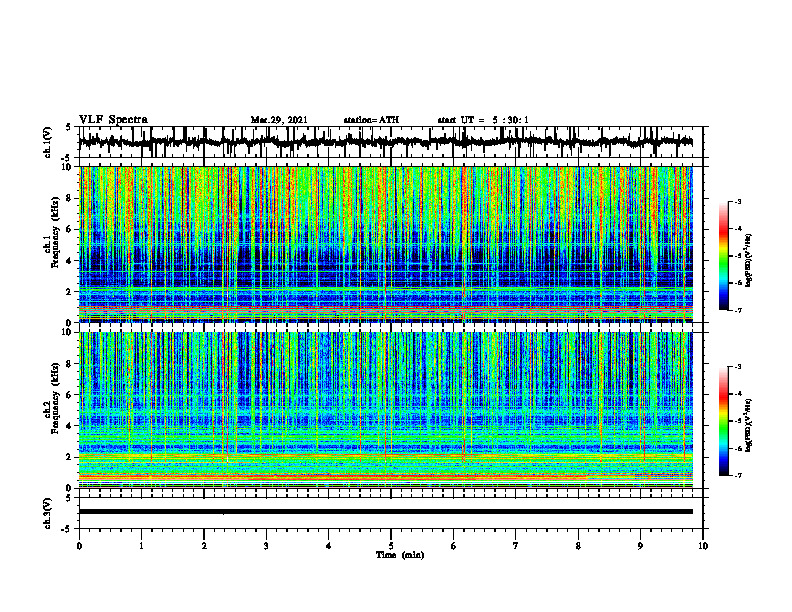This screenshot has width=792, height=612.
Task: Select the date text "Mar.29, 2021"
Action: pyautogui.click(x=279, y=120)
